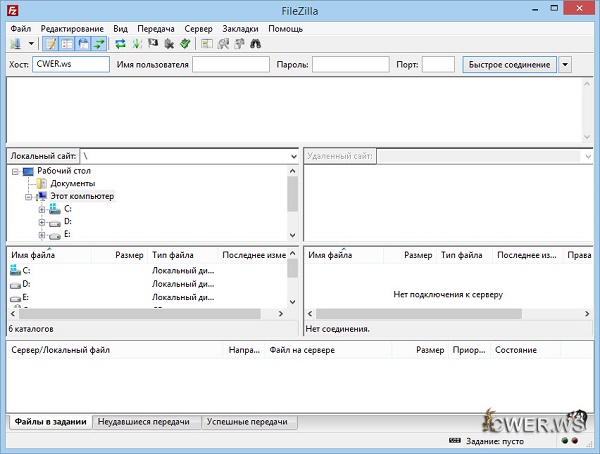Click the Хост input field
The image size is (600, 454).
tap(70, 64)
